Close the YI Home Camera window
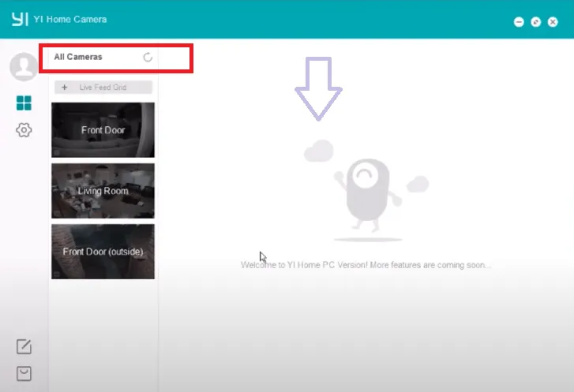The height and width of the screenshot is (392, 574). click(553, 22)
